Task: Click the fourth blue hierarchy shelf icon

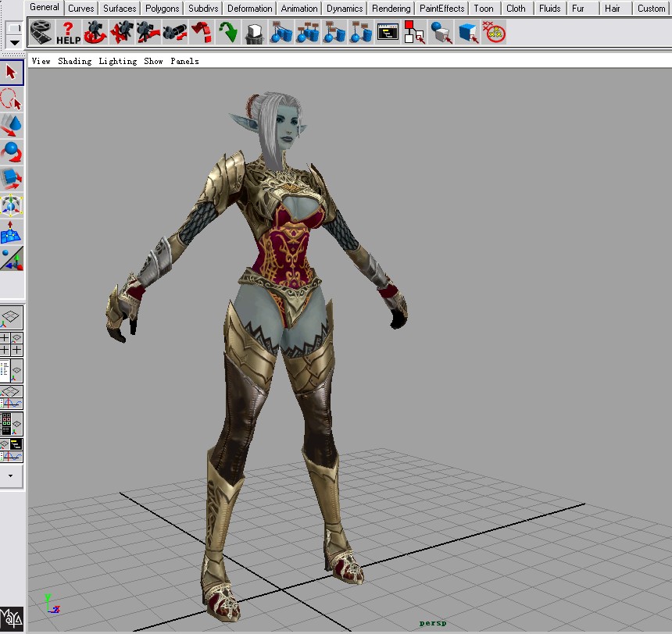Action: [x=361, y=33]
